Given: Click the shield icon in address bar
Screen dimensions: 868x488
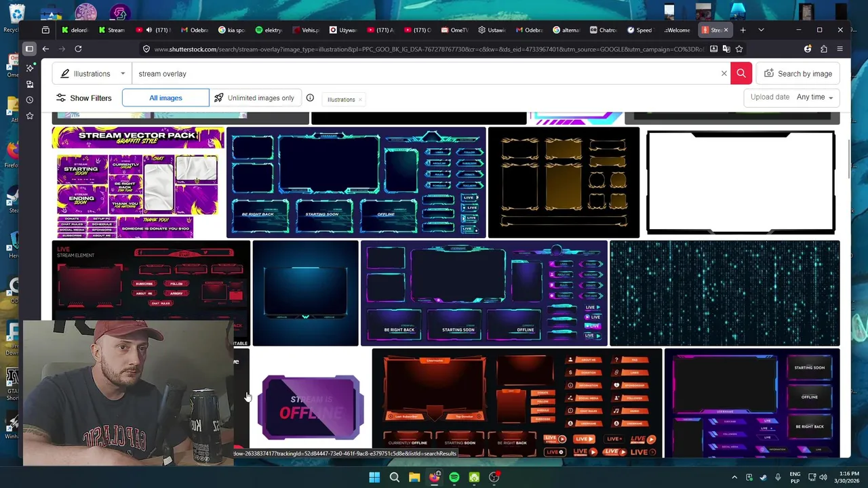Looking at the screenshot, I should pos(146,49).
